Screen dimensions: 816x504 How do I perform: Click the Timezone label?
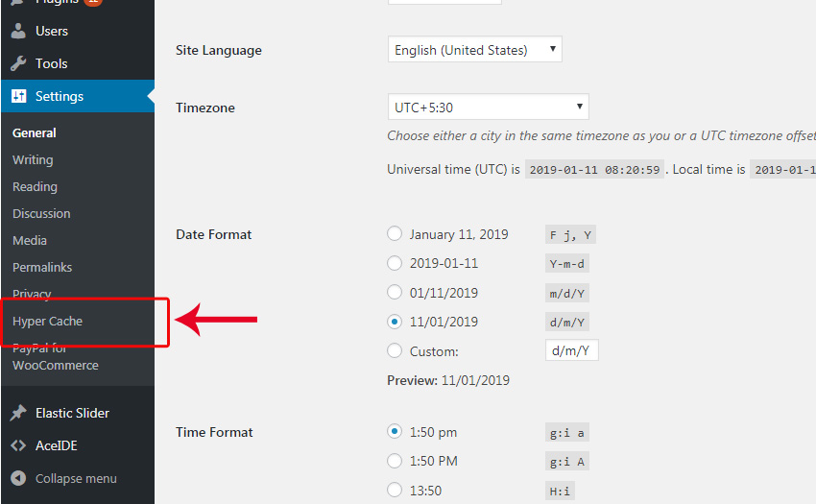(205, 108)
